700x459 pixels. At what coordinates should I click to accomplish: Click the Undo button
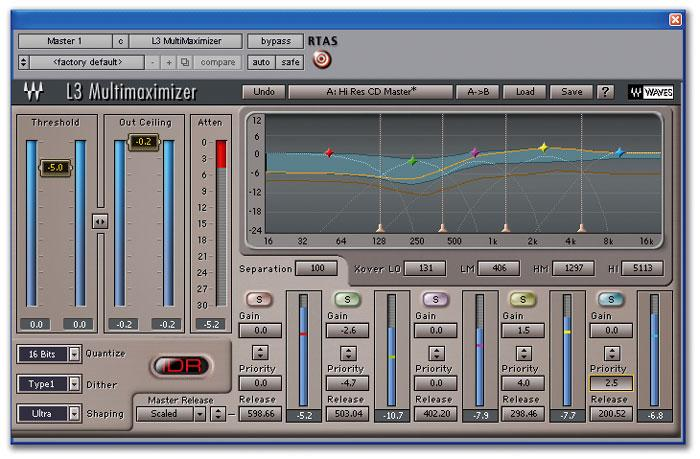coord(264,92)
